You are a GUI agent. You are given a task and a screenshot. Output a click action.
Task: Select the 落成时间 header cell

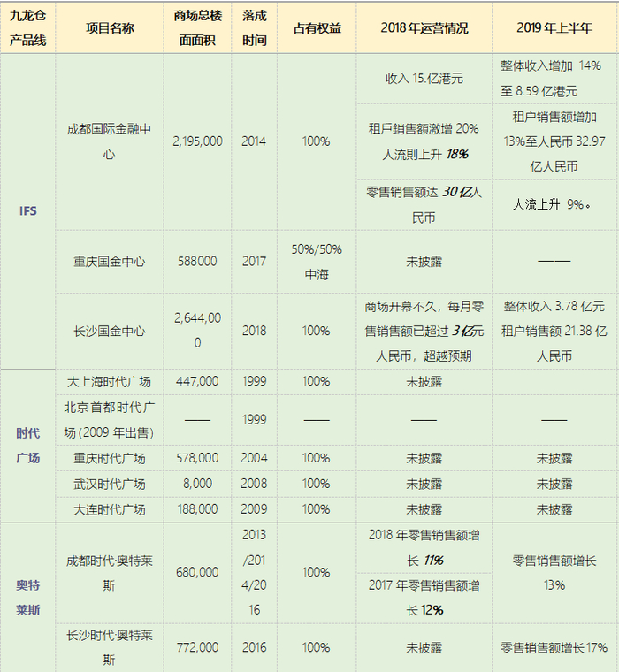click(x=254, y=28)
